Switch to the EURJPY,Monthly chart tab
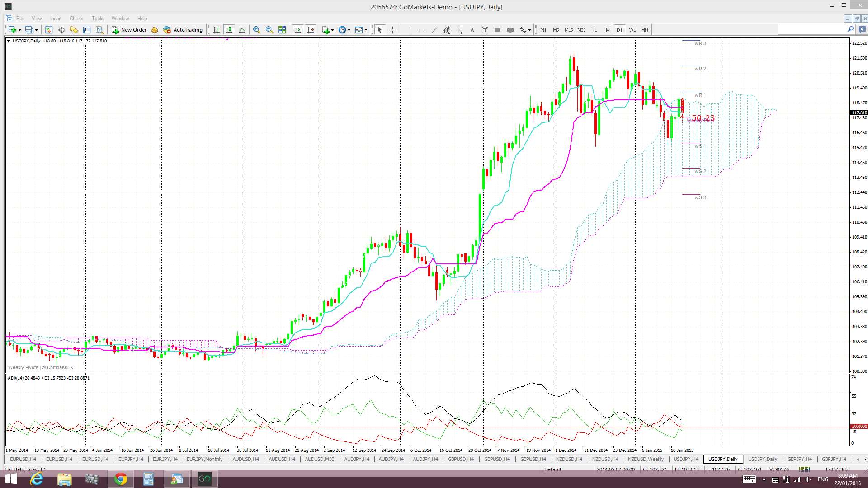This screenshot has width=868, height=488. click(x=204, y=459)
